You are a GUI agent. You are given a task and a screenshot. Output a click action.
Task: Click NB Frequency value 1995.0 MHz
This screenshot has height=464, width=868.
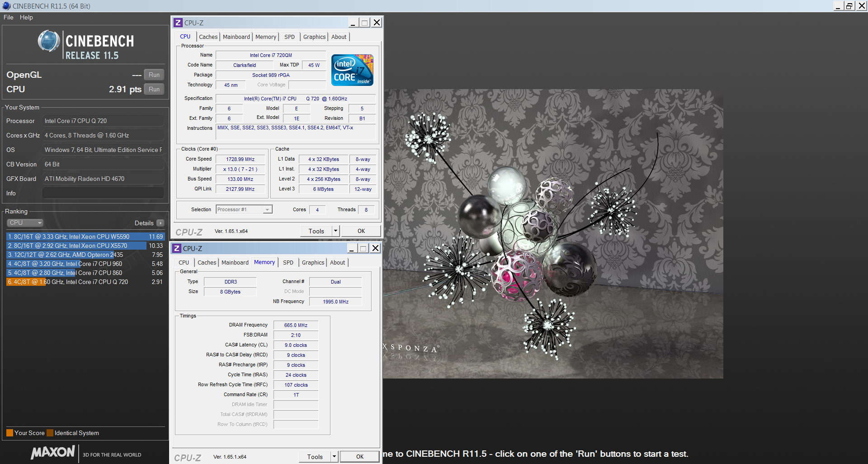tap(336, 302)
